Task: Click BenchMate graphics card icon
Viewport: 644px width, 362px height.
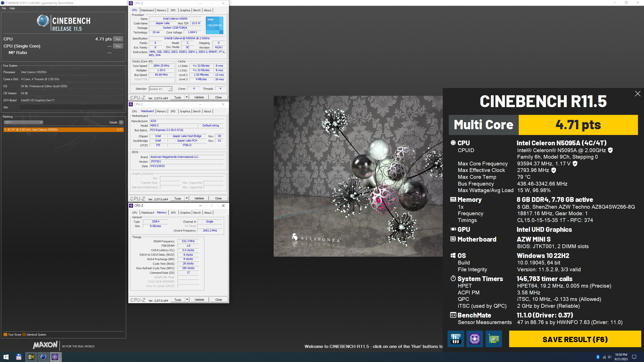Action: point(494,339)
